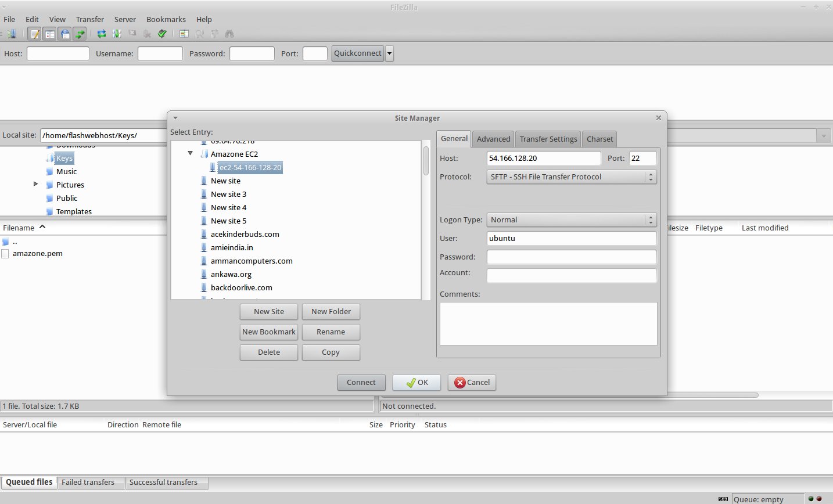Focus the User field containing ubuntu

coord(572,238)
